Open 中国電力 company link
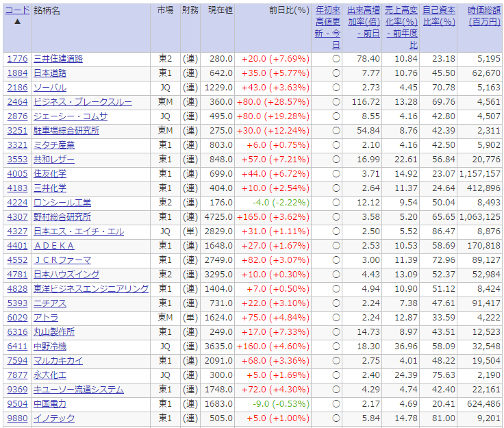The width and height of the screenshot is (504, 428). tap(50, 404)
